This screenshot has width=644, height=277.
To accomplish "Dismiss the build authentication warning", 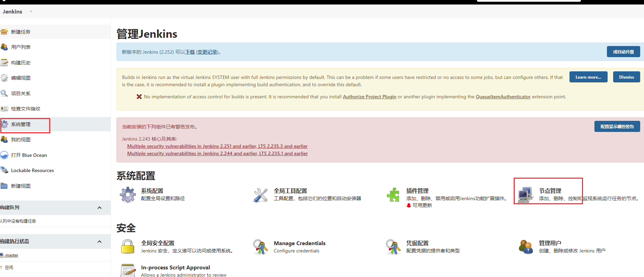I will tap(626, 77).
